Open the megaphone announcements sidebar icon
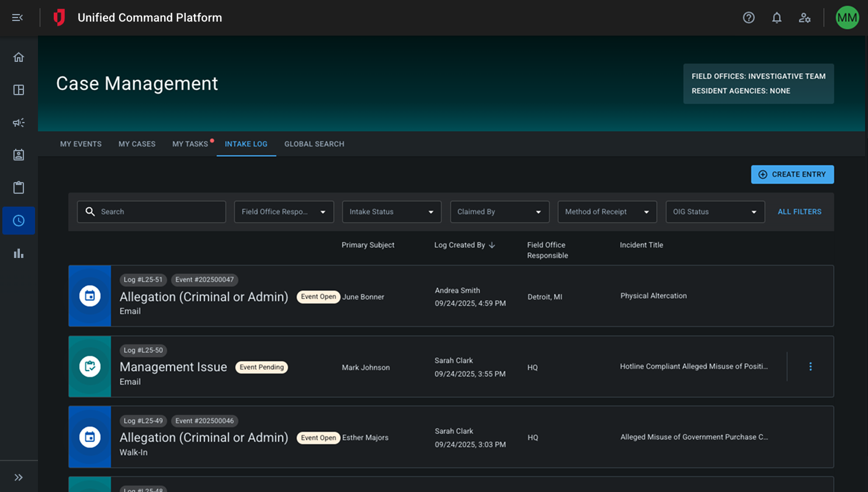Viewport: 868px width, 492px height. point(19,123)
